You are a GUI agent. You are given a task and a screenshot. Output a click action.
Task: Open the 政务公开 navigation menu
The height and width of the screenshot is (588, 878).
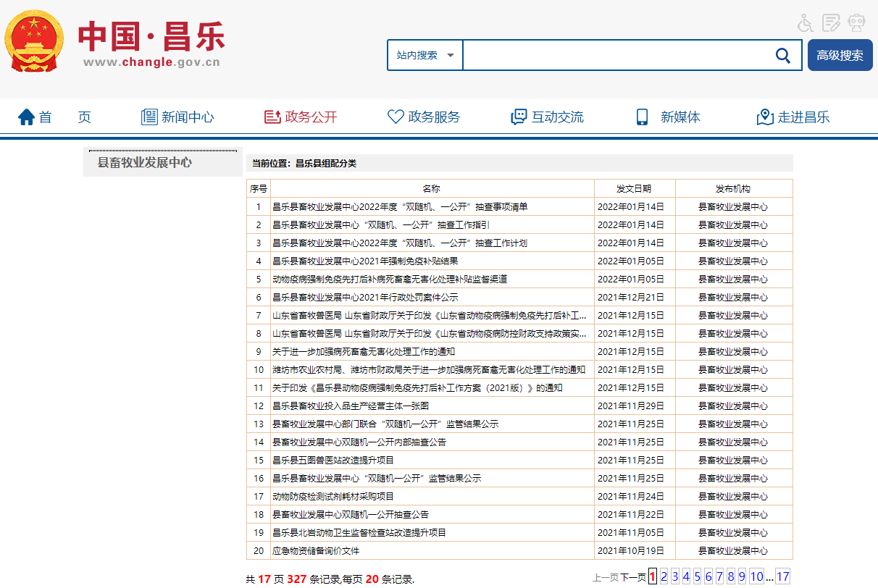coord(301,117)
